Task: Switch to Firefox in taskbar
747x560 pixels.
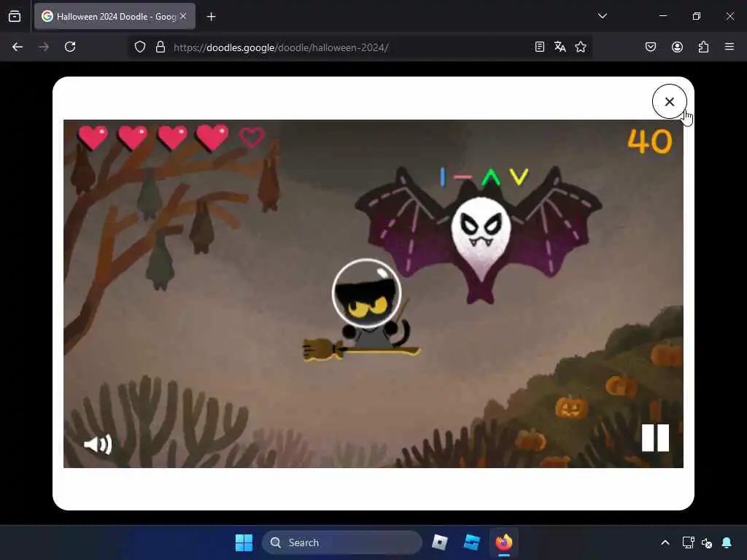Action: [x=503, y=542]
